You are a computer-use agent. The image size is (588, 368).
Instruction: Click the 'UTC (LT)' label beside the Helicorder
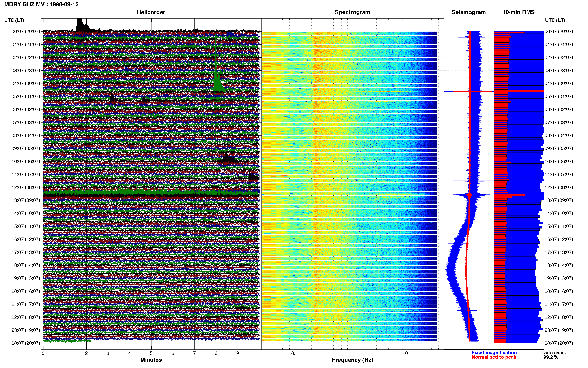(14, 20)
